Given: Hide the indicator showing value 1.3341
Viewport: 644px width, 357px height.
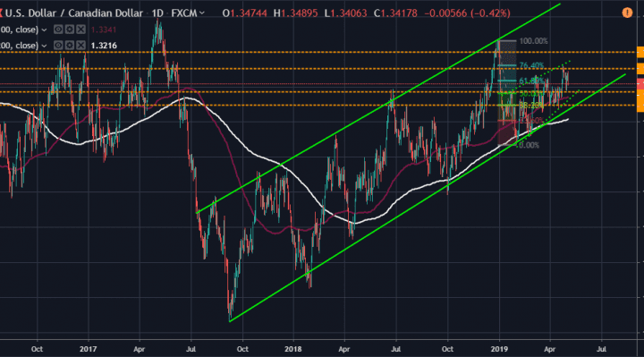Looking at the screenshot, I should (x=58, y=30).
